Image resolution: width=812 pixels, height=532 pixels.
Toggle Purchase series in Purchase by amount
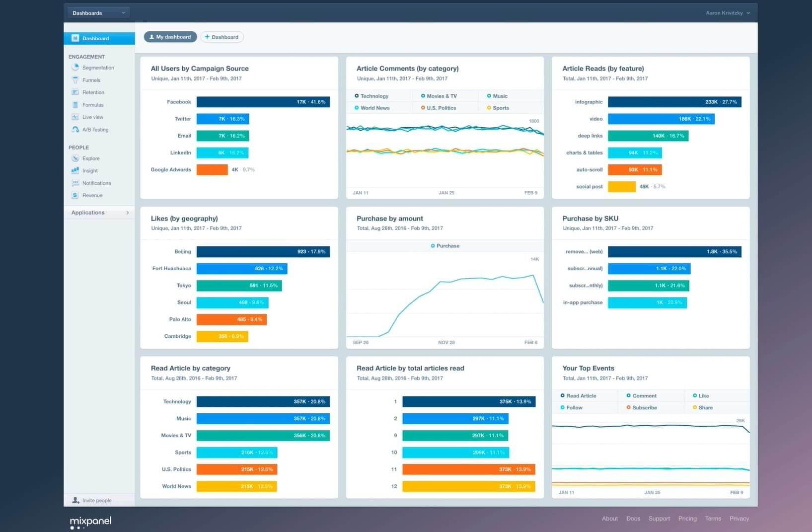pos(445,246)
